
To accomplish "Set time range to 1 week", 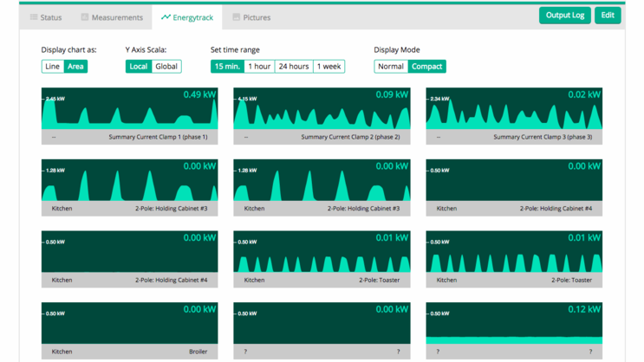I will pyautogui.click(x=329, y=67).
